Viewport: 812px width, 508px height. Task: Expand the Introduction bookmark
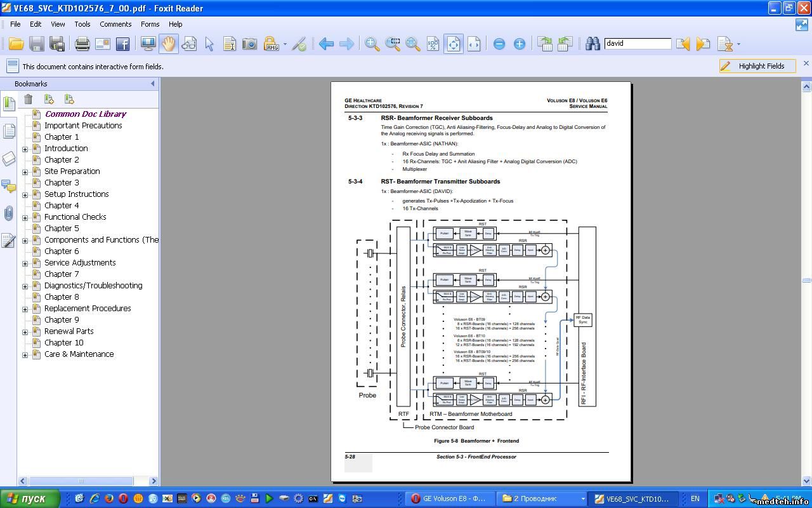(25, 149)
